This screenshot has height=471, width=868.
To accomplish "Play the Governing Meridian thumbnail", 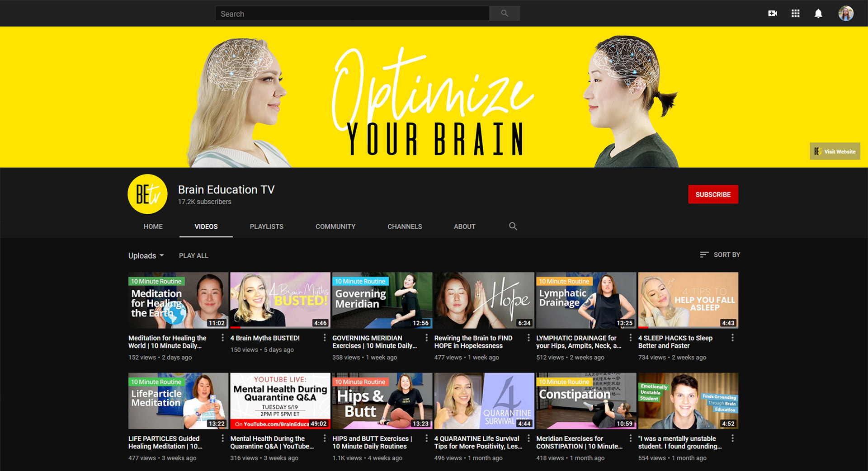I will point(382,300).
